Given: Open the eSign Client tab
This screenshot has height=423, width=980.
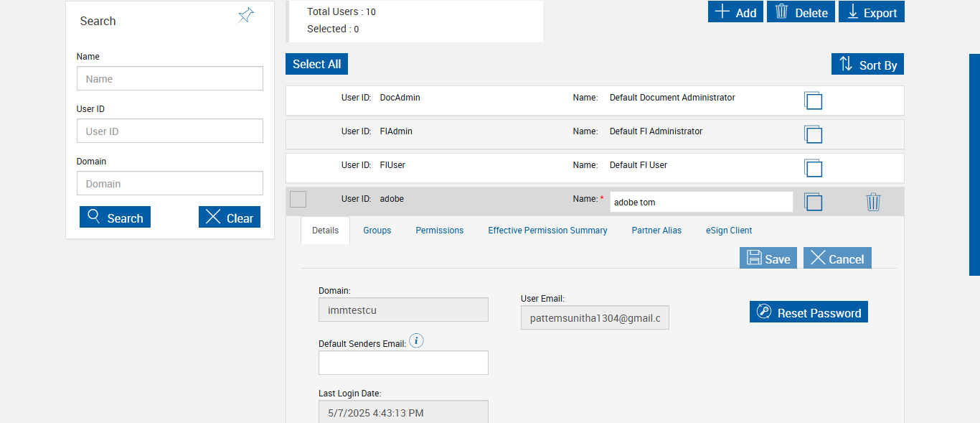Looking at the screenshot, I should coord(729,231).
